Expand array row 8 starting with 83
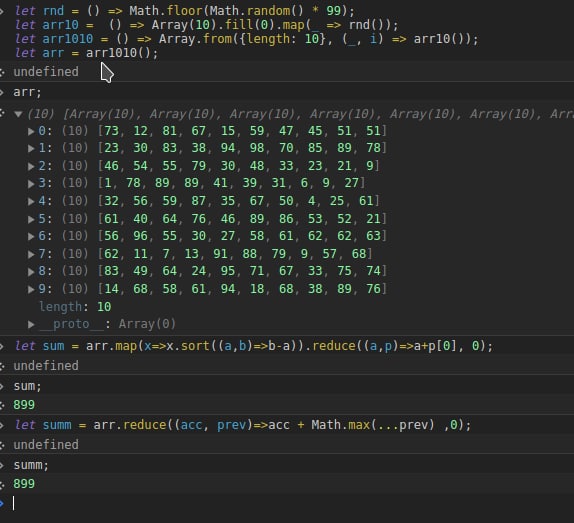Image resolution: width=574 pixels, height=523 pixels. (x=31, y=272)
